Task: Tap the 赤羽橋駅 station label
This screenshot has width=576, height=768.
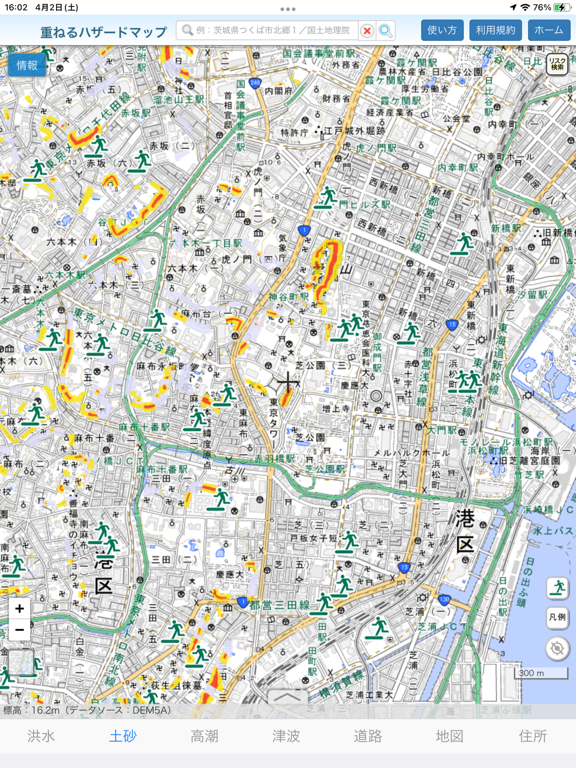Action: (x=274, y=459)
